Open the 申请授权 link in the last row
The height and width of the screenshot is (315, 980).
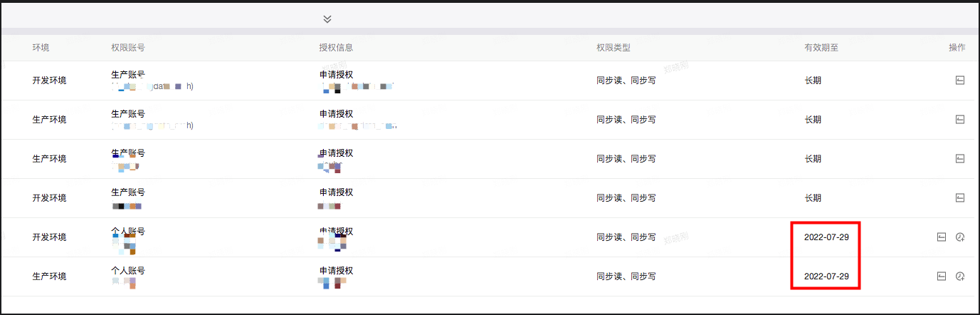336,271
